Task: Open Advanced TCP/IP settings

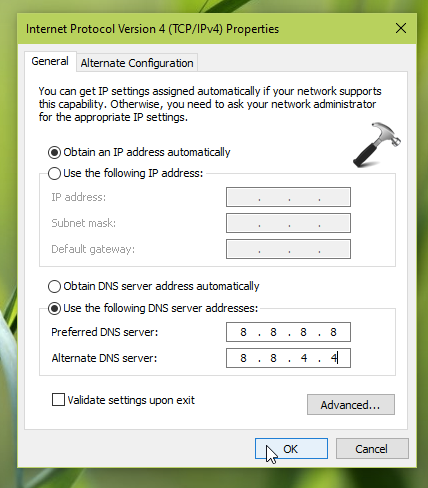Action: [351, 405]
